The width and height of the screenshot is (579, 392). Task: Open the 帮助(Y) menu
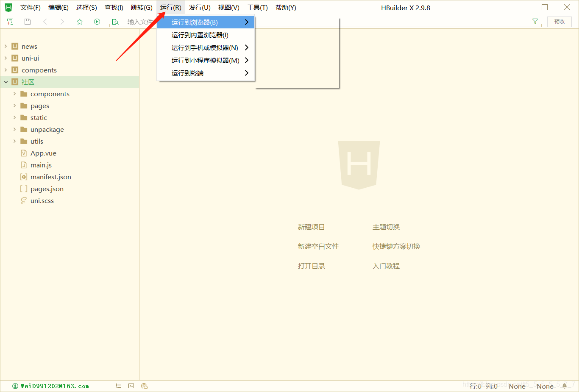coord(286,8)
